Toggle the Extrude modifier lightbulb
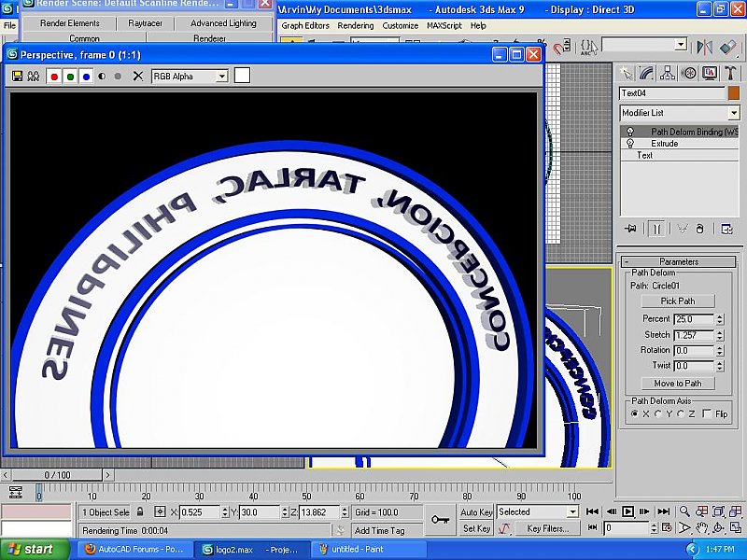 [629, 144]
